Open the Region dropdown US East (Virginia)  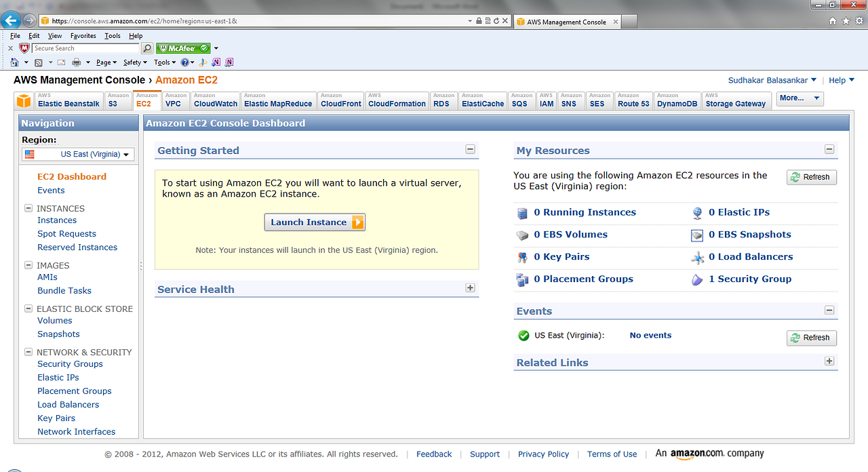(78, 155)
